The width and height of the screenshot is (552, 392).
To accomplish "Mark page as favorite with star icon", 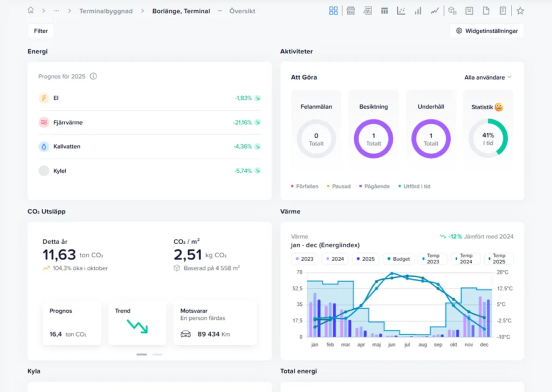I will tap(520, 11).
